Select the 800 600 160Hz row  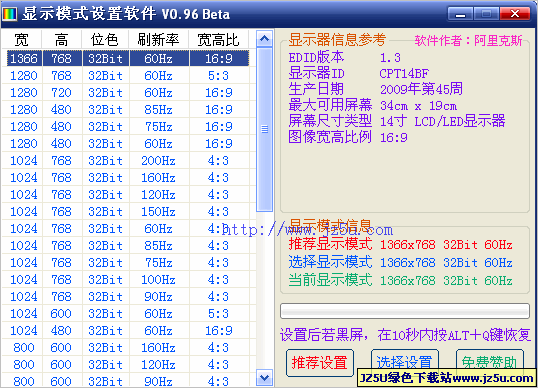[x=128, y=348]
